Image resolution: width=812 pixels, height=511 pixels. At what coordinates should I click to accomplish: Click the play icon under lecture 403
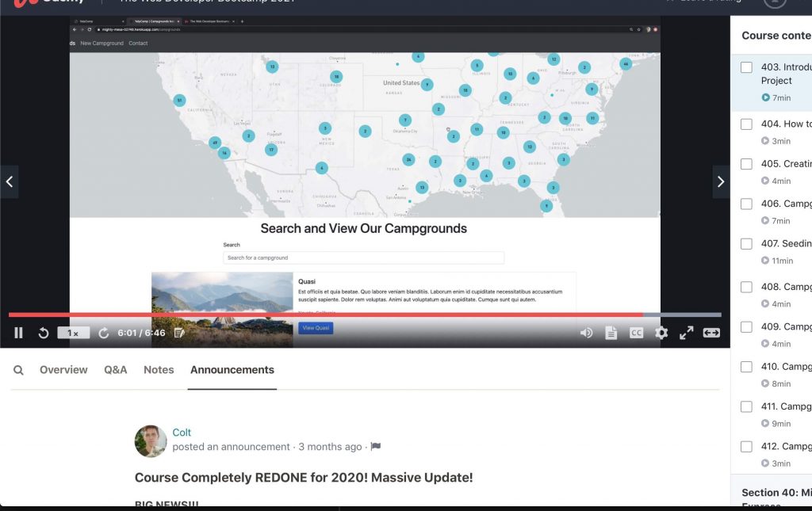click(765, 97)
